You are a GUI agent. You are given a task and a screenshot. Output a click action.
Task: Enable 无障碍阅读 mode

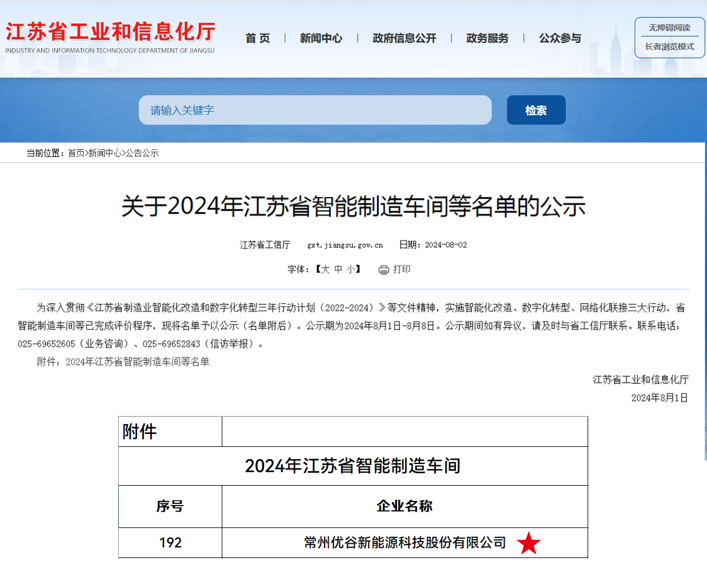(669, 28)
